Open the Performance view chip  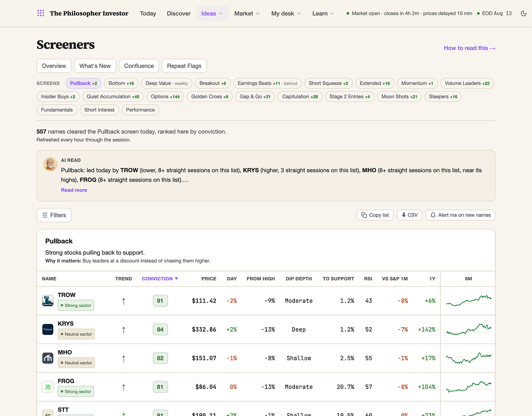[140, 110]
